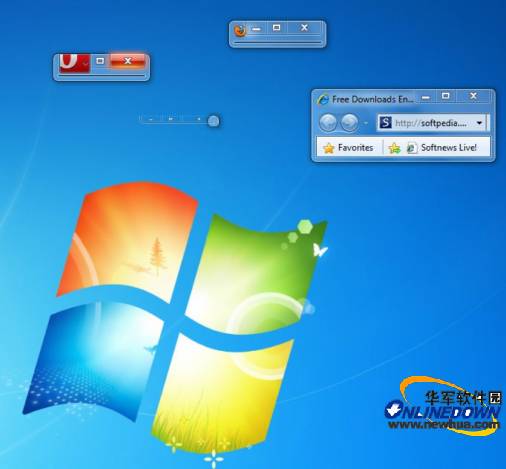This screenshot has width=506, height=469.
Task: Add page to Favorites bar with star-arrow icon
Action: tap(394, 148)
